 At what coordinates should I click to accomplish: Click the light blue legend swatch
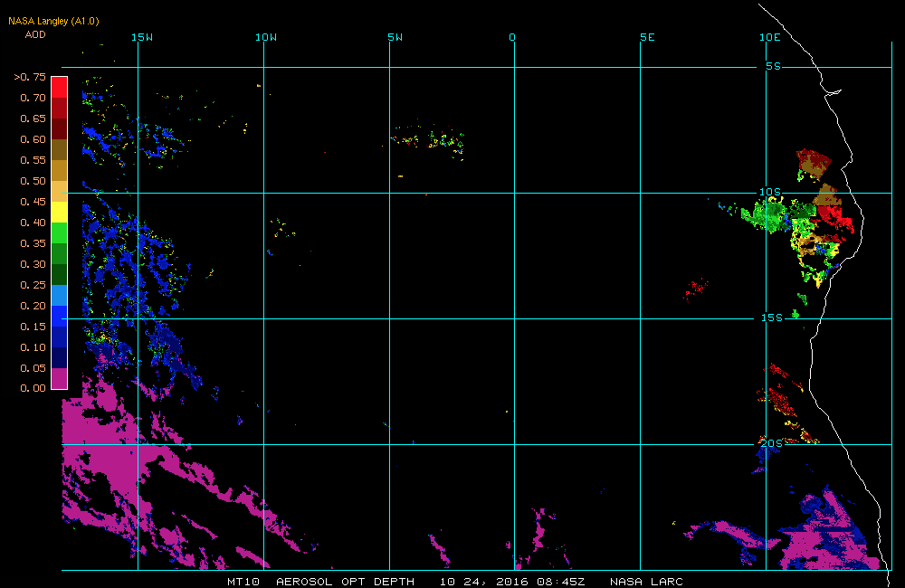point(59,295)
